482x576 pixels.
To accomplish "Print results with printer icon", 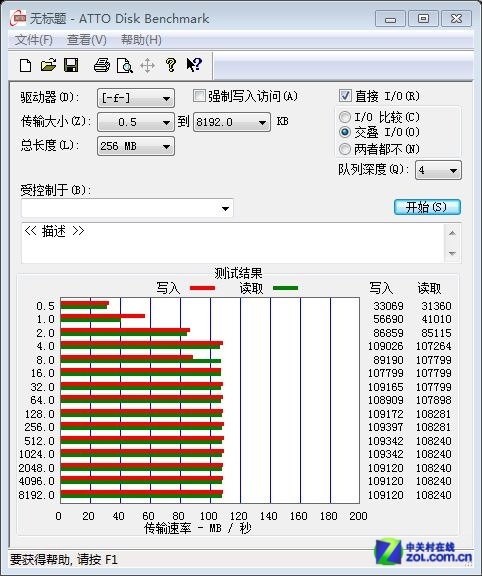I will 102,65.
